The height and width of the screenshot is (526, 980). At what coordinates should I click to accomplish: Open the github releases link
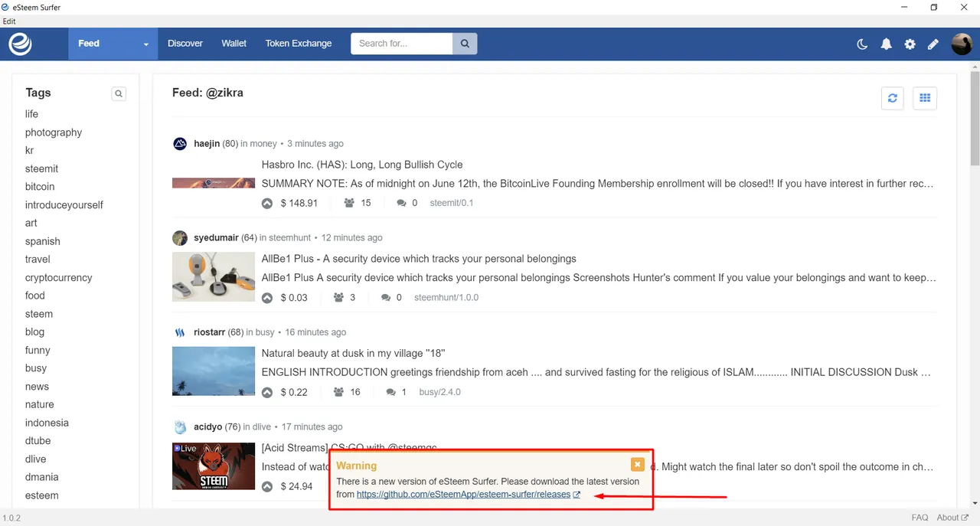[x=463, y=495]
